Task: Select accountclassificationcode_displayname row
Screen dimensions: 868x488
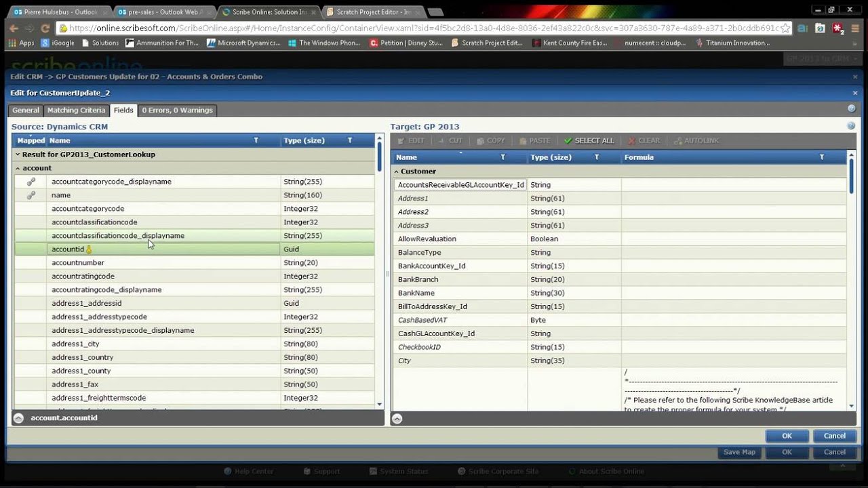Action: pos(194,236)
